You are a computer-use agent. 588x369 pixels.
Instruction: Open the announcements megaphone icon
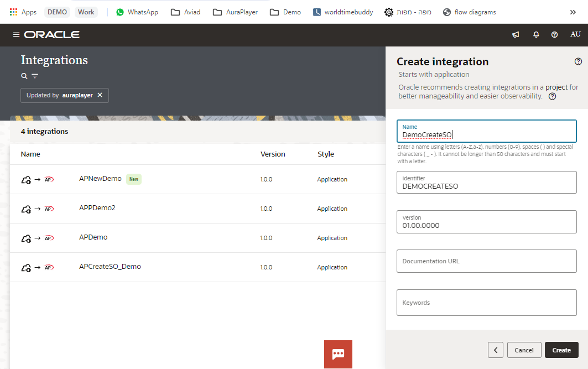[x=516, y=34]
